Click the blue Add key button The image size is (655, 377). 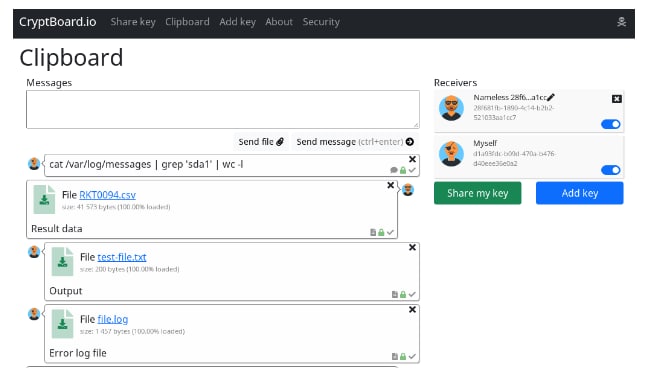[x=579, y=193]
